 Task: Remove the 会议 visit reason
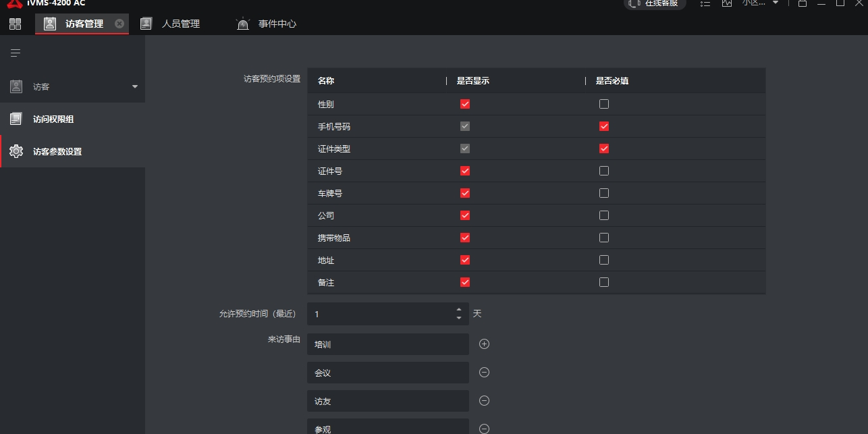(x=484, y=373)
